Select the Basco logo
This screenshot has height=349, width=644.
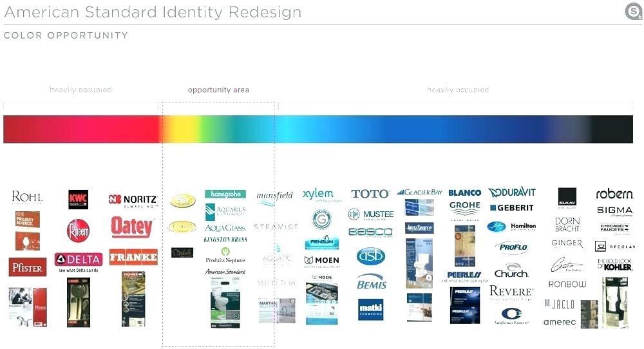pos(370,232)
